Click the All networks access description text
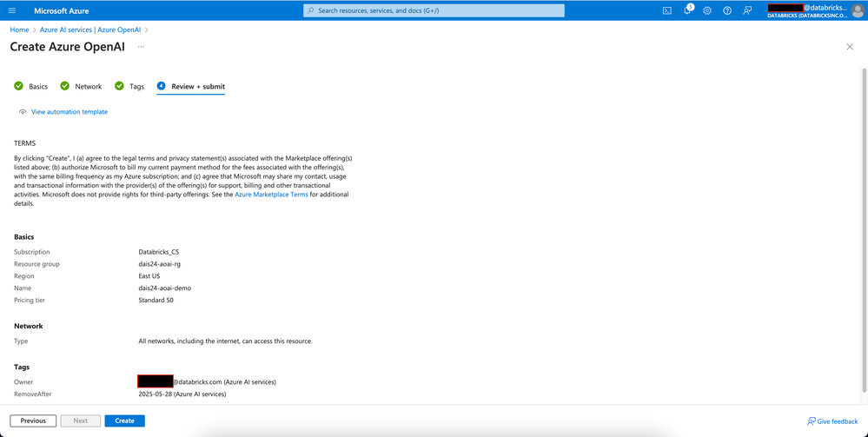The height and width of the screenshot is (437, 868). (225, 341)
